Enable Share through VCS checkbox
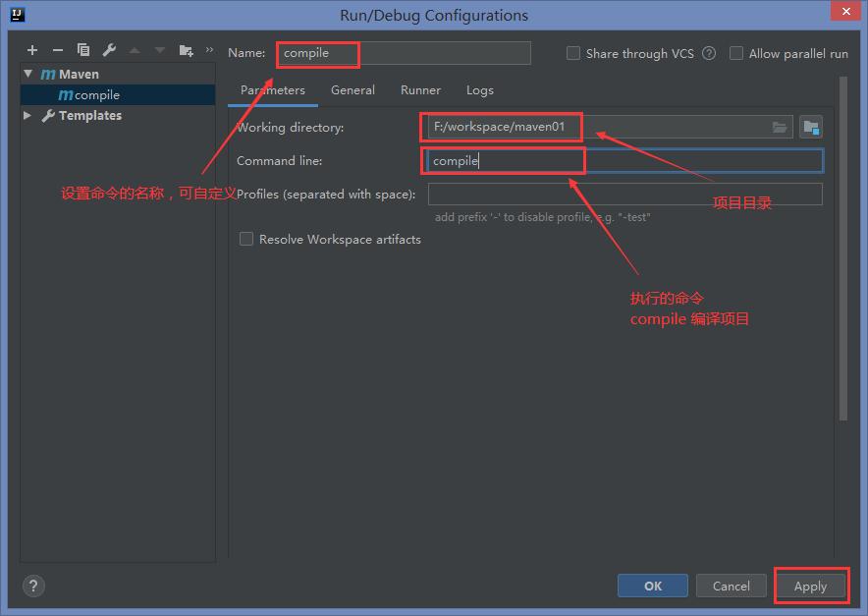868x616 pixels. pyautogui.click(x=573, y=54)
